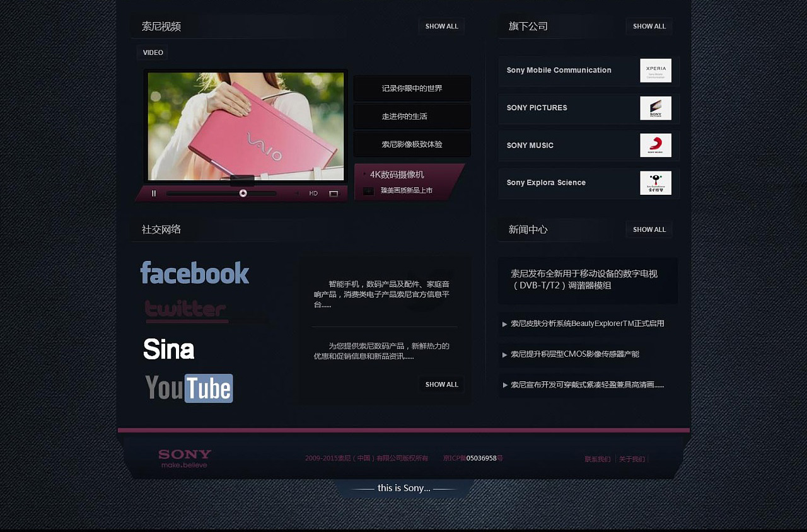Select the 走进你的生活 video item
The height and width of the screenshot is (532, 807).
[412, 117]
